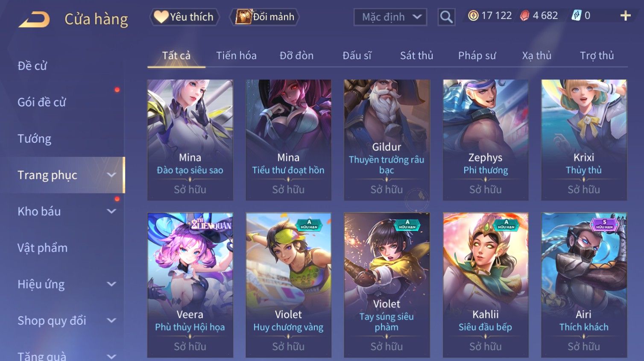Switch to the Pháp sư tab
644x361 pixels.
point(477,56)
